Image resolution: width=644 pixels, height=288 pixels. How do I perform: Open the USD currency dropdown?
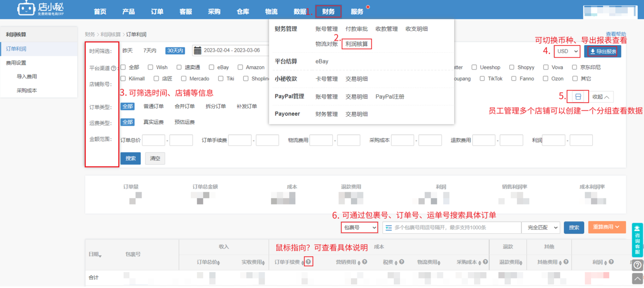click(x=567, y=51)
